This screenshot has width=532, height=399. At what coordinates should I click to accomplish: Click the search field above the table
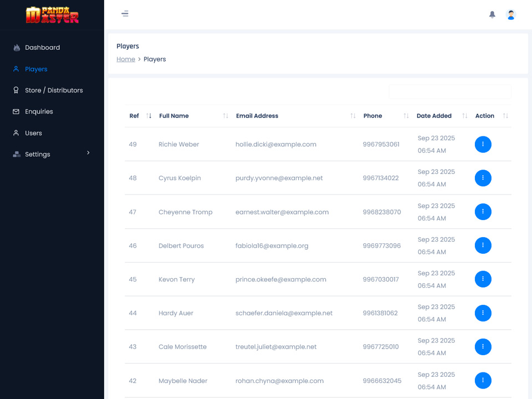pos(449,92)
